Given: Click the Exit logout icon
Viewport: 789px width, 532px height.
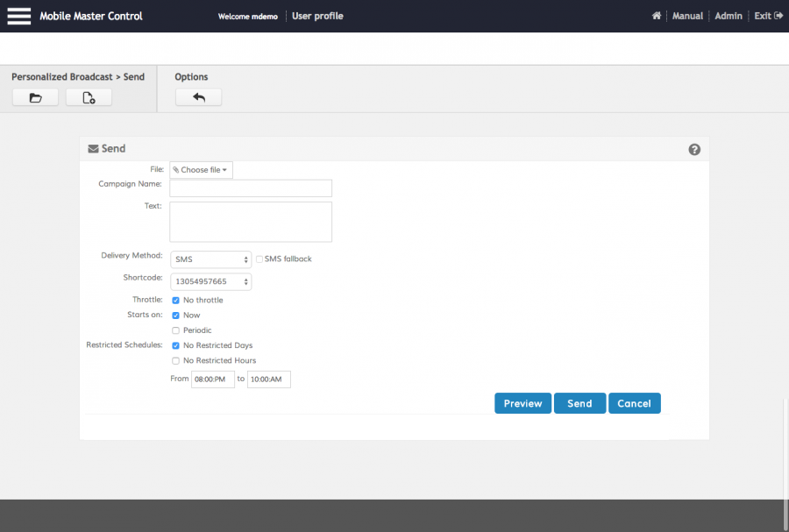Looking at the screenshot, I should pyautogui.click(x=778, y=16).
